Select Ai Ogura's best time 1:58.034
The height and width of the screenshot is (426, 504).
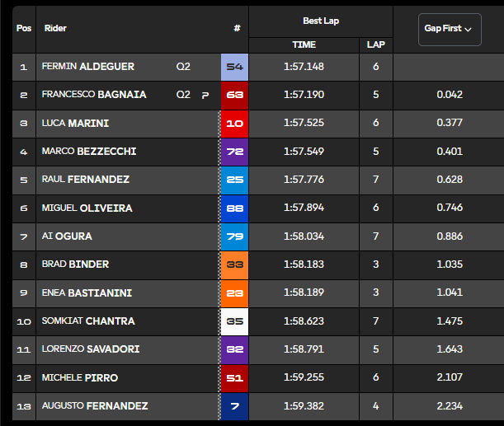(x=304, y=236)
